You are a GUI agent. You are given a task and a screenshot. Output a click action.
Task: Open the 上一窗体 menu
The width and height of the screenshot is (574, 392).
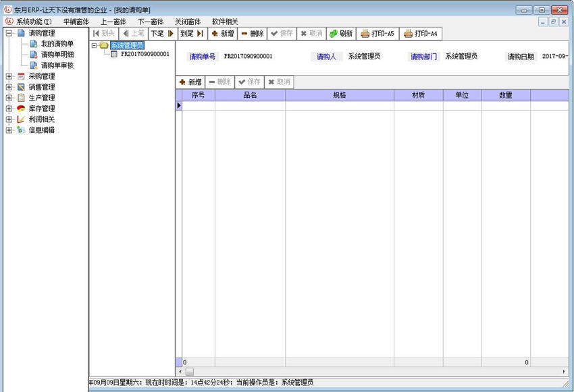click(113, 22)
